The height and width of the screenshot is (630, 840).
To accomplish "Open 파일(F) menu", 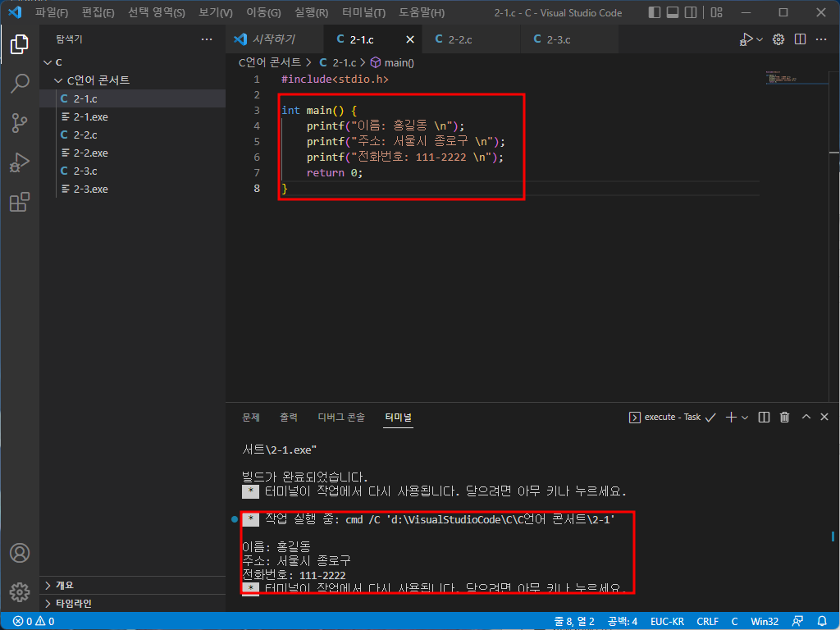I will point(52,12).
